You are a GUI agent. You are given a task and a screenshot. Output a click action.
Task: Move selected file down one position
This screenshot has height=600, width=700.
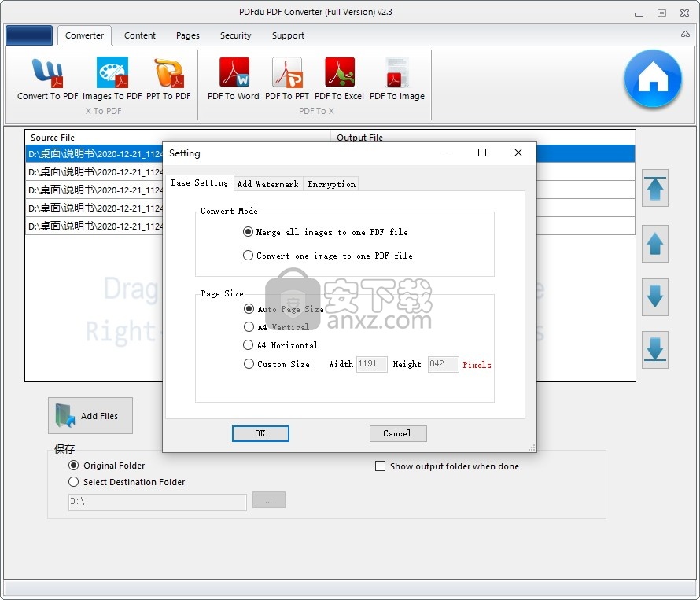pyautogui.click(x=655, y=297)
